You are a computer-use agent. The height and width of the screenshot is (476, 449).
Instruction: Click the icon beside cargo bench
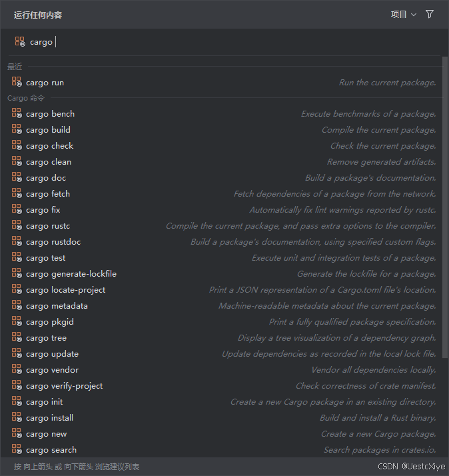17,113
